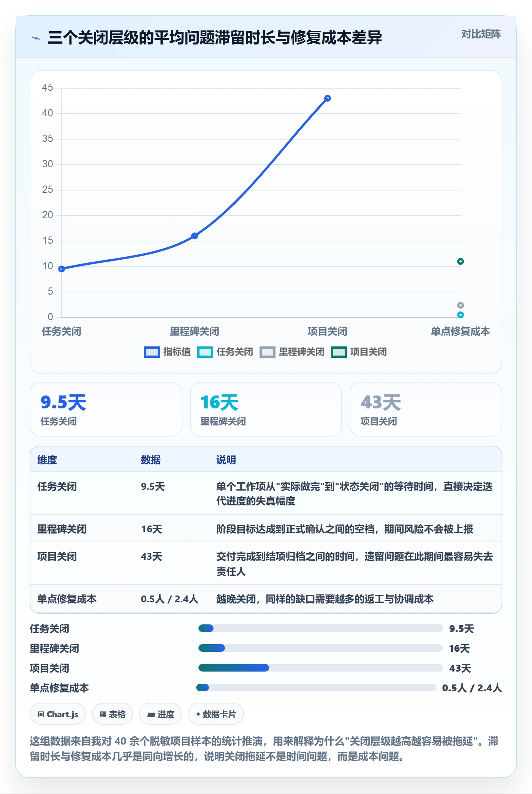Screen dimensions: 532x794
Task: Click the 说明 column header
Action: pos(226,460)
